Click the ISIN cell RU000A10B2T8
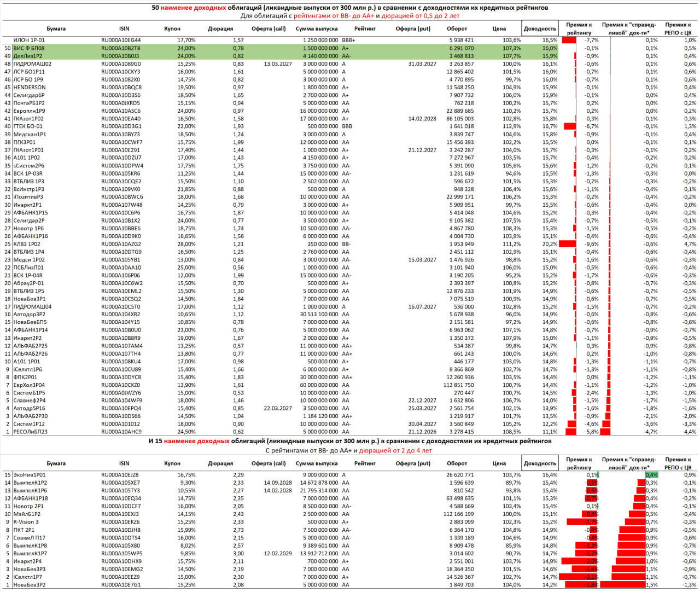Screen dimensions: 700x592 (x=121, y=48)
